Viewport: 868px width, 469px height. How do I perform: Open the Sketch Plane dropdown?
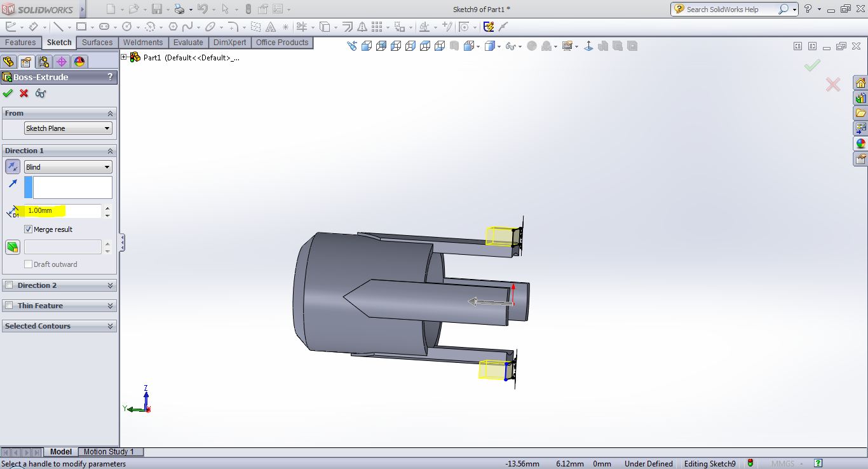tap(68, 128)
